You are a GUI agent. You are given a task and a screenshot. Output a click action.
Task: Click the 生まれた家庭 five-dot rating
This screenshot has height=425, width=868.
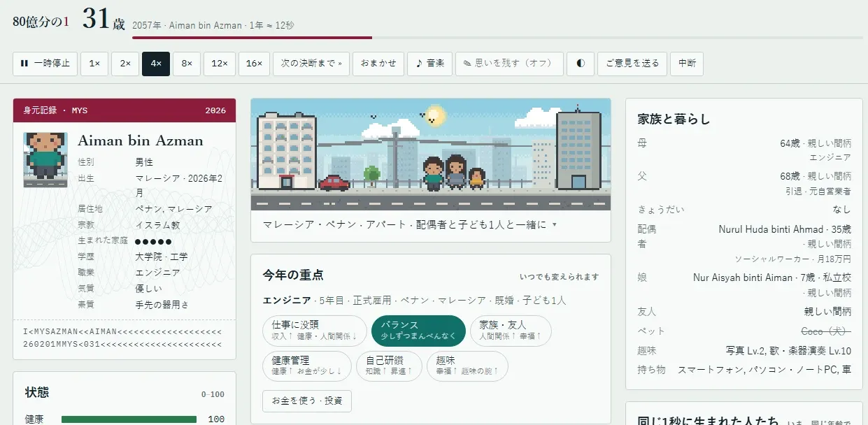153,240
